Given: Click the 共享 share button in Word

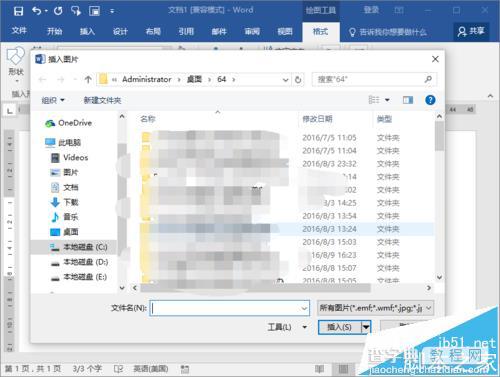Looking at the screenshot, I should [471, 32].
